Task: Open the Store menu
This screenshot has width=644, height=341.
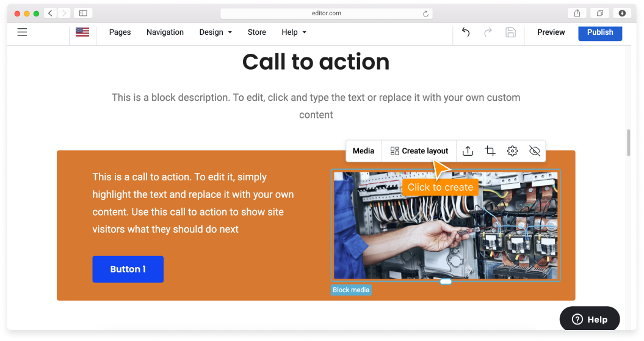Action: click(257, 32)
